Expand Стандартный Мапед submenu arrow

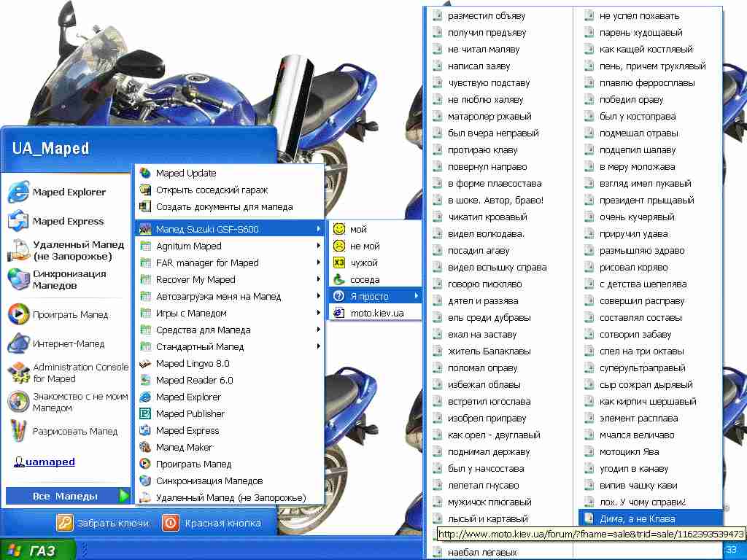(318, 346)
